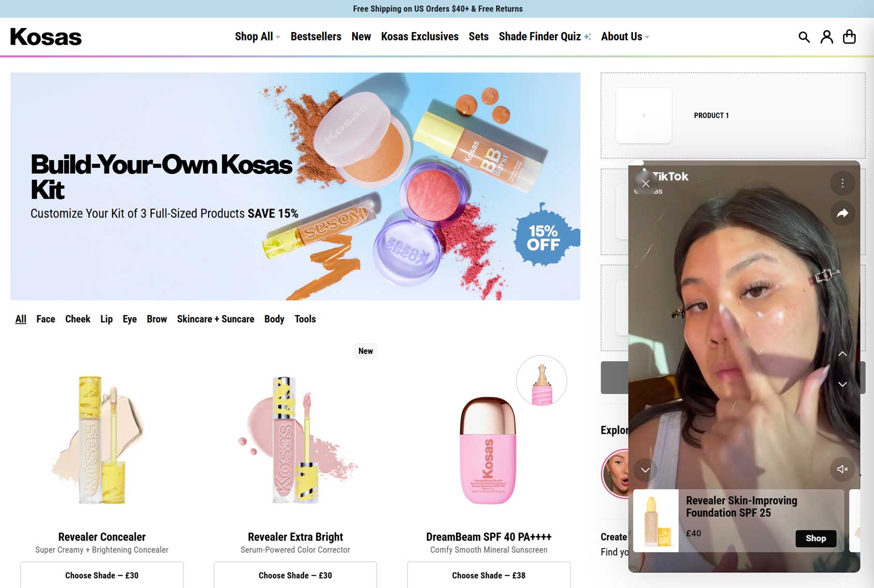The image size is (874, 588).
Task: Click the 15% OFF badge
Action: coord(545,236)
